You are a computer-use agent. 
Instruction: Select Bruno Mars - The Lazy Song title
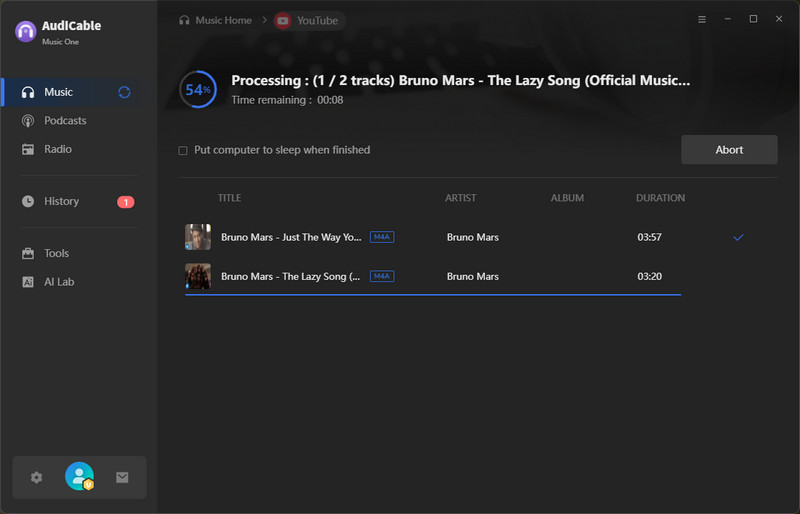(x=290, y=277)
